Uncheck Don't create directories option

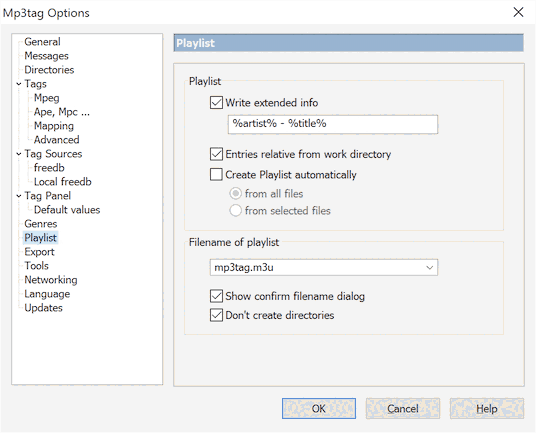216,315
